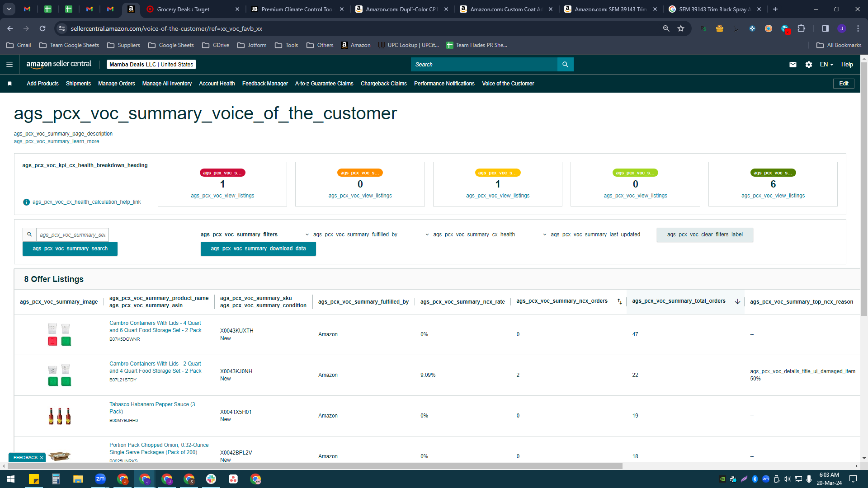Open the Voice of the Customer menu item

tap(508, 84)
